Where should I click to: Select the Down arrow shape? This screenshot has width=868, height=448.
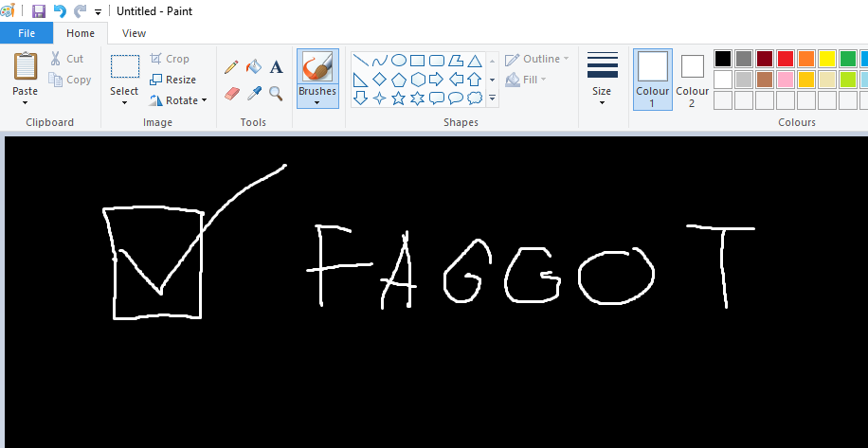pos(361,99)
